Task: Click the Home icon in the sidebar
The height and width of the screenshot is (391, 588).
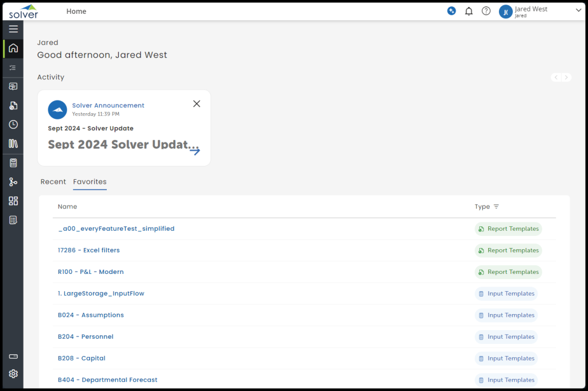Action: point(13,48)
